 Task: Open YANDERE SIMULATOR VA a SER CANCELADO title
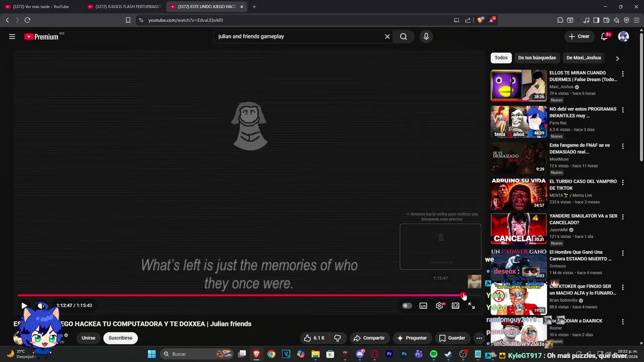coord(583,219)
